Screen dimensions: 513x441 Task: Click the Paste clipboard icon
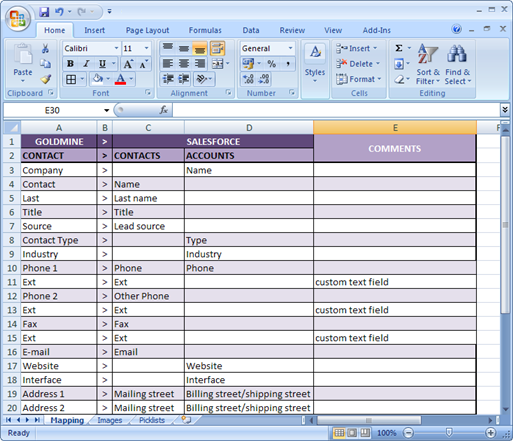click(x=23, y=55)
